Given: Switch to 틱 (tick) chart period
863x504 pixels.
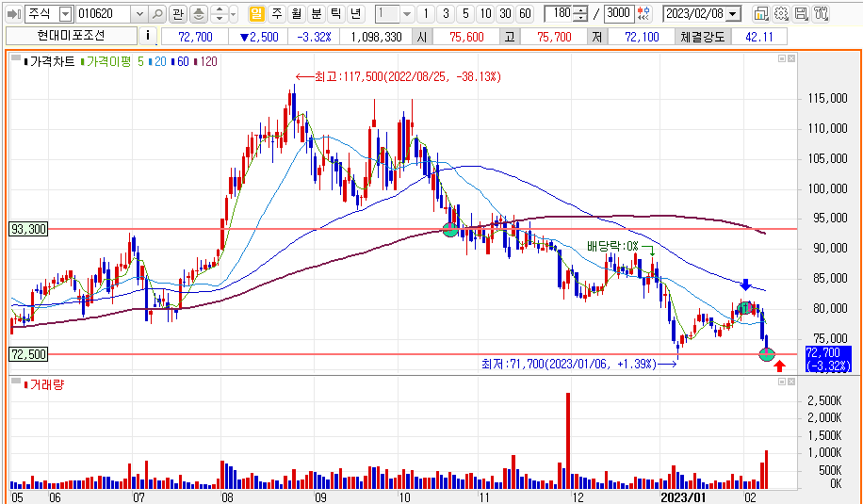Looking at the screenshot, I should tap(335, 14).
